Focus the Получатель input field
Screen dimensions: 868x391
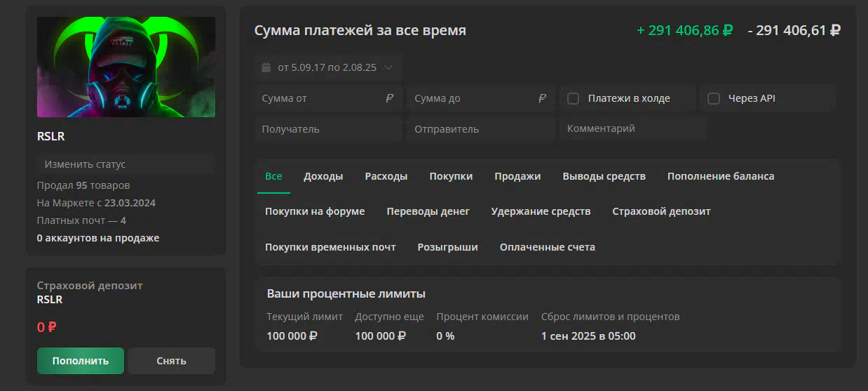coord(328,129)
